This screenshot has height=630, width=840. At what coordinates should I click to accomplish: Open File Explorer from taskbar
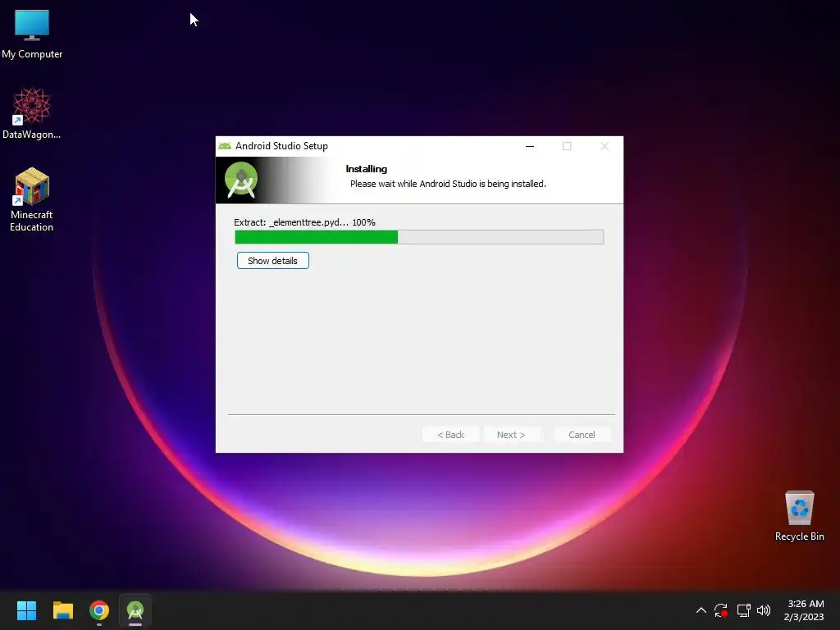62,610
